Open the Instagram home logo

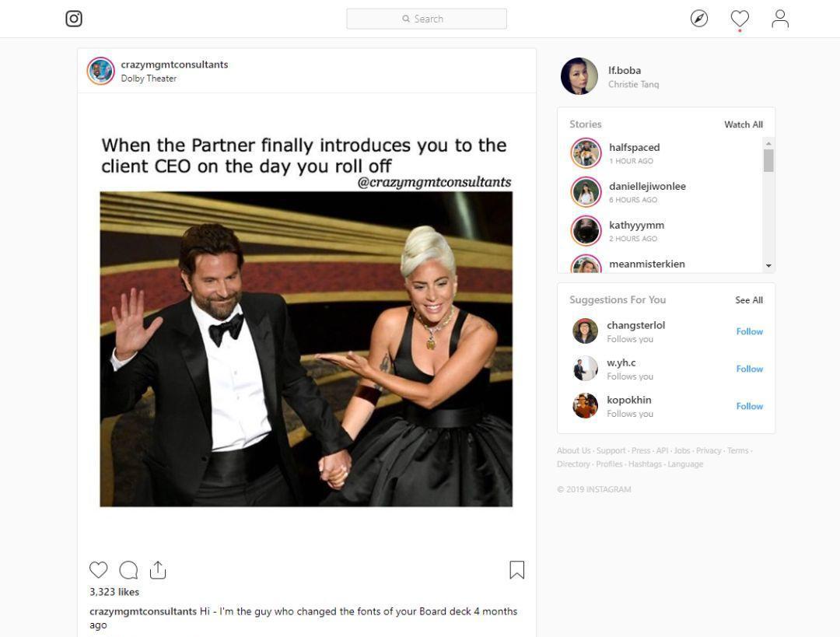pos(74,19)
